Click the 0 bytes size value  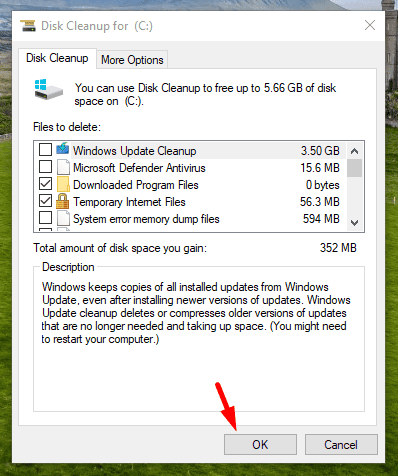(323, 185)
